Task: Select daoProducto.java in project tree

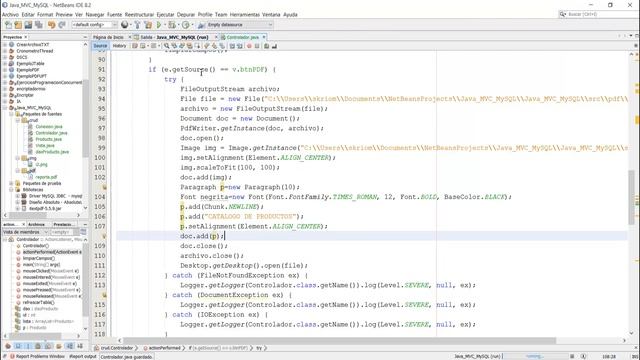Action: (x=52, y=152)
